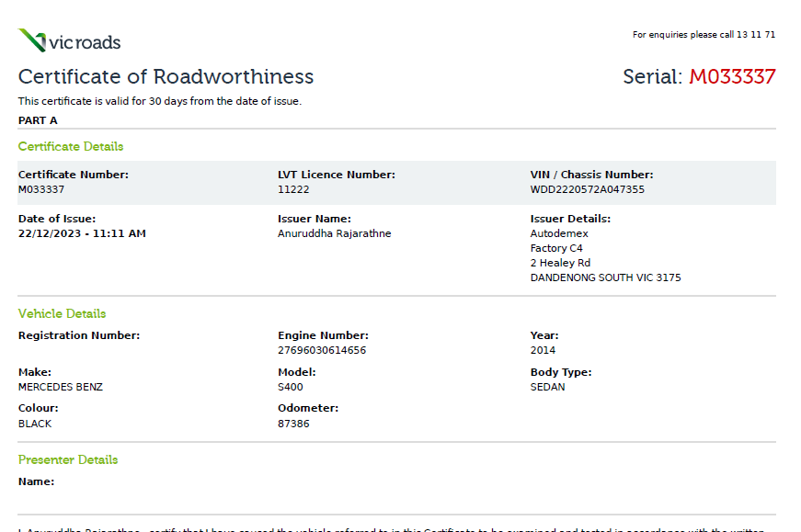801x532 pixels.
Task: Click the make value MERCEDES BENZ
Action: pyautogui.click(x=61, y=387)
